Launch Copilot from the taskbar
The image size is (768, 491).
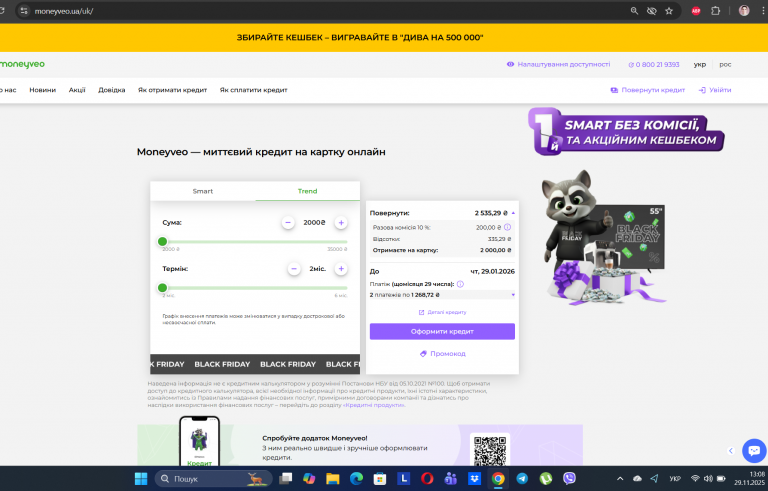[x=309, y=479]
